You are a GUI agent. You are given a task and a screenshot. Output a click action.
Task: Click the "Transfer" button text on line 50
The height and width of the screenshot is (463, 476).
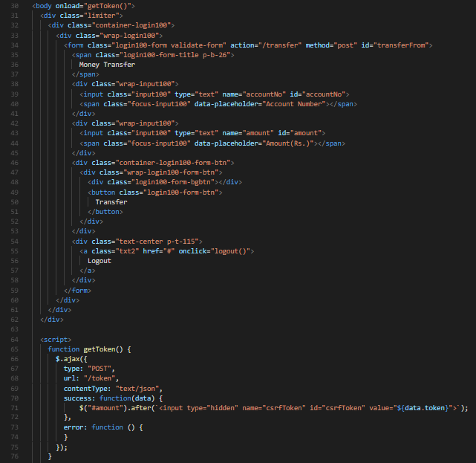[111, 202]
